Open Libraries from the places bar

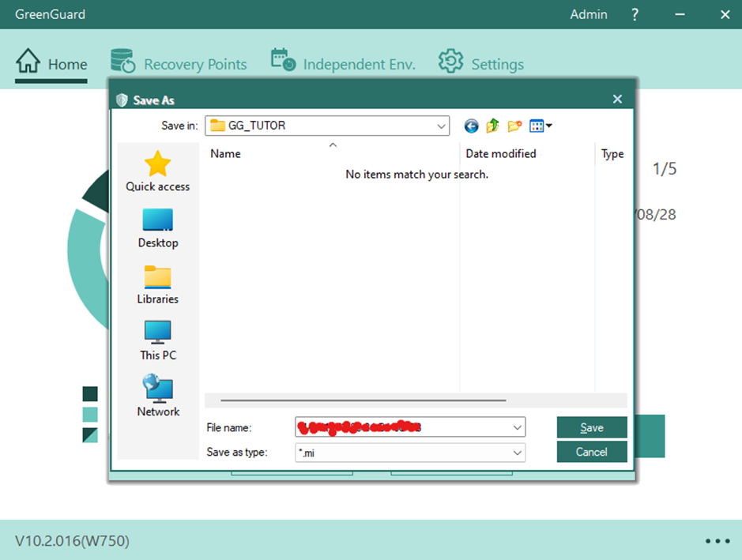158,284
